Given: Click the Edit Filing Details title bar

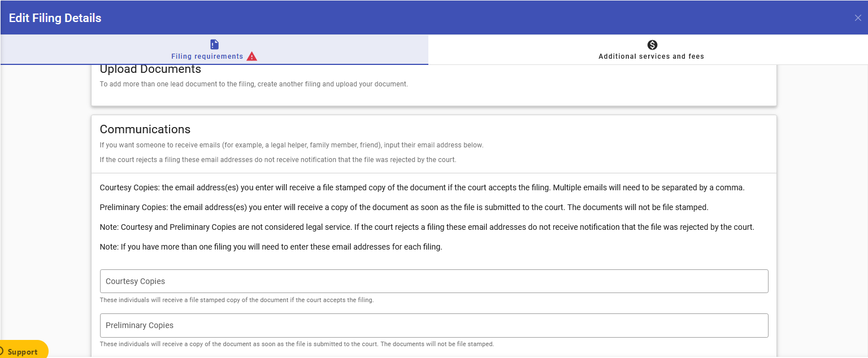Looking at the screenshot, I should [55, 18].
